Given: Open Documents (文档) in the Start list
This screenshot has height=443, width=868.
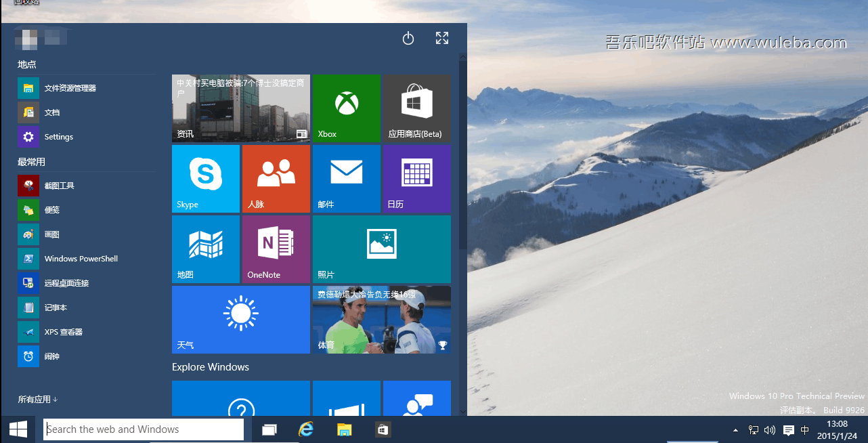Looking at the screenshot, I should 86,112.
